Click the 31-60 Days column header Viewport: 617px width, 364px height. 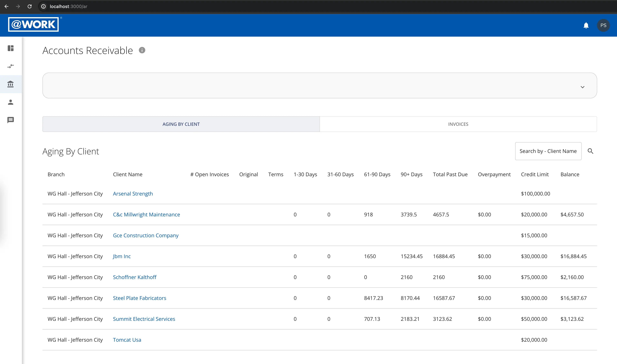click(340, 174)
